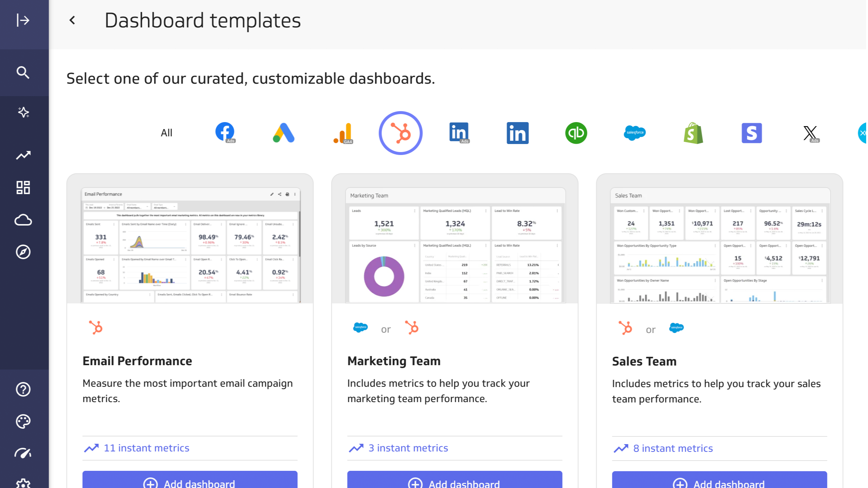
Task: Open the cloud data feeds icon
Action: pyautogui.click(x=23, y=220)
